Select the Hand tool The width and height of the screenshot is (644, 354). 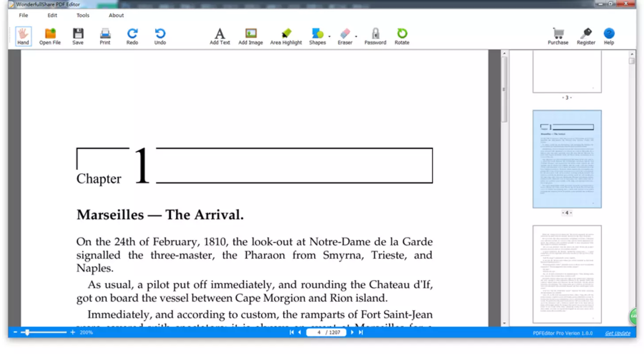23,36
